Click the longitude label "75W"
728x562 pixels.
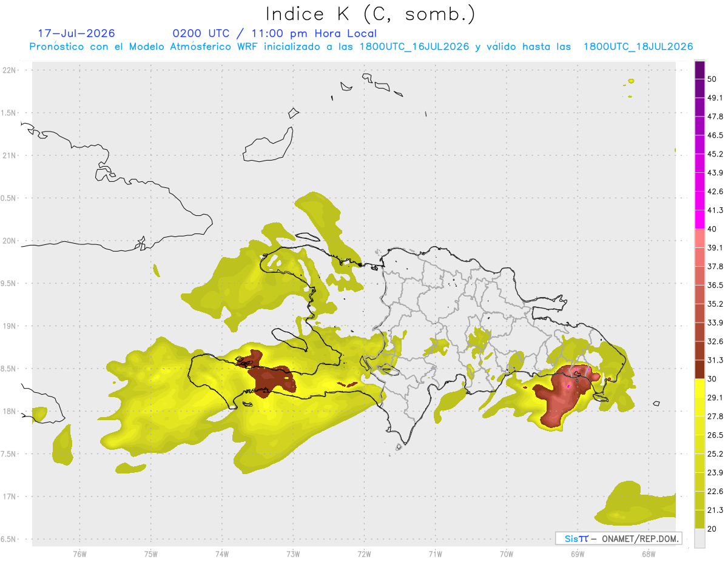(x=150, y=554)
